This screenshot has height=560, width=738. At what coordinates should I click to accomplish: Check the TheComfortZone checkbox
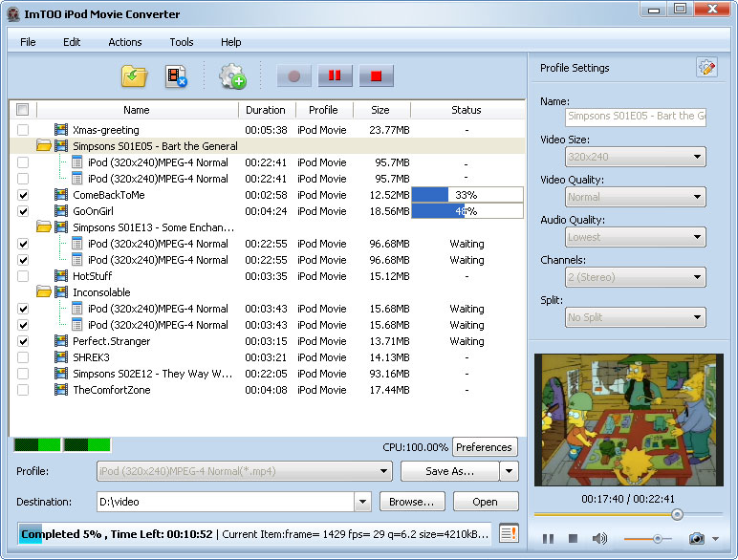point(23,390)
